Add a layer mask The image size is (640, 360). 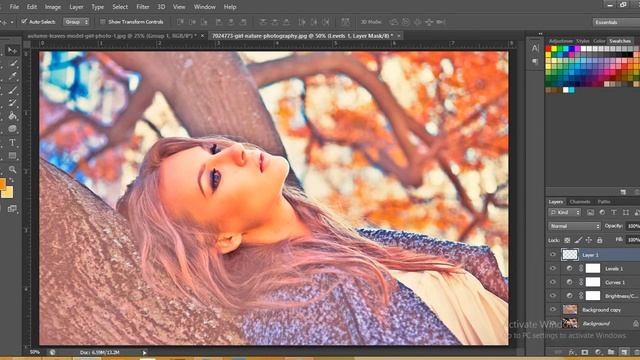[x=585, y=352]
